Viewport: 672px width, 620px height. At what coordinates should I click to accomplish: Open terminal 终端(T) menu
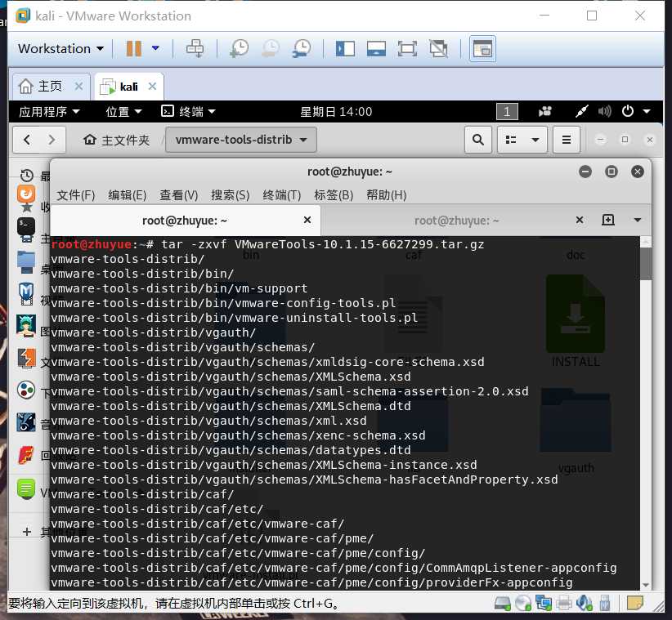coord(281,195)
